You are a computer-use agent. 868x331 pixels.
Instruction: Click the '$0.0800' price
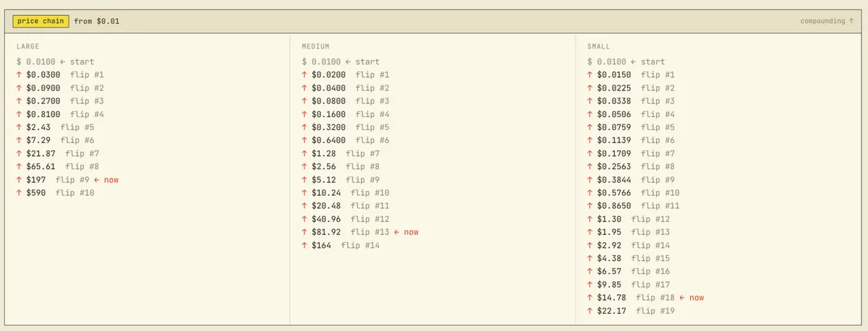coord(328,100)
